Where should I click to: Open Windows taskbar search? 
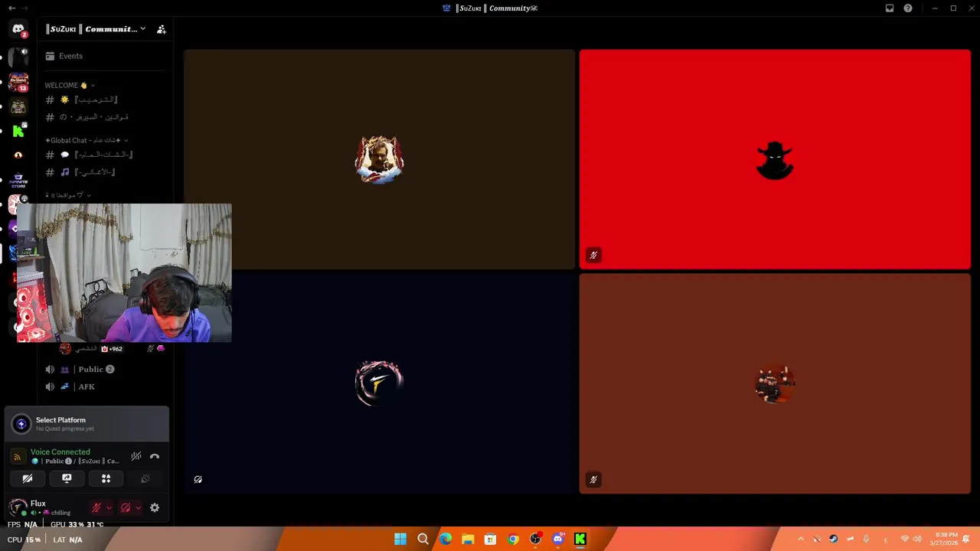click(x=423, y=540)
